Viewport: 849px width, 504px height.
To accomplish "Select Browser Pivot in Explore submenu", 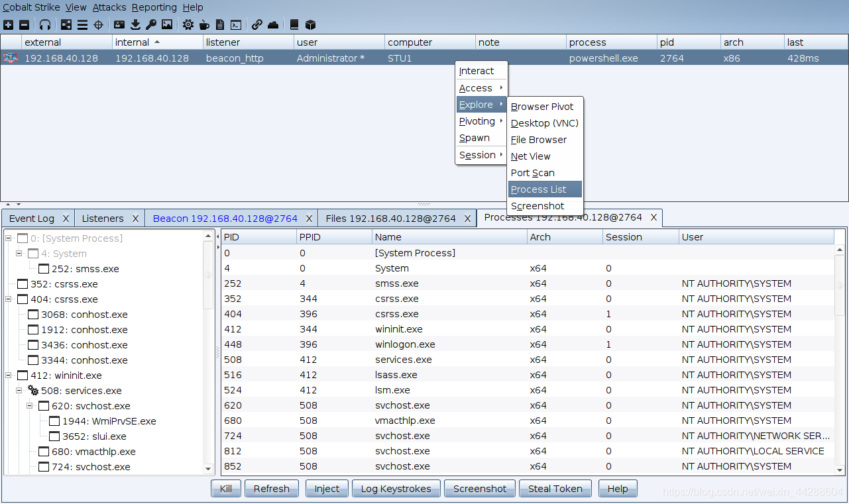I will tap(545, 107).
